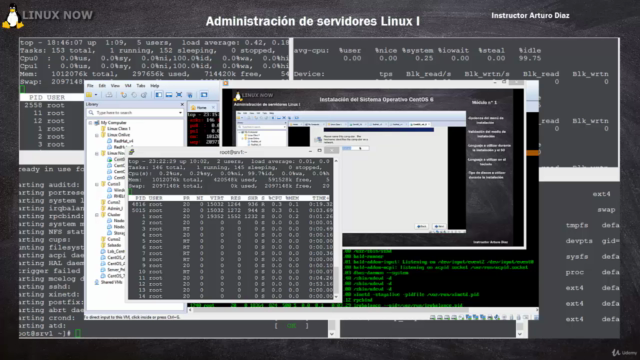Click the PuTTY vertical scrollbar thumb
The width and height of the screenshot is (640, 360).
coord(336,280)
